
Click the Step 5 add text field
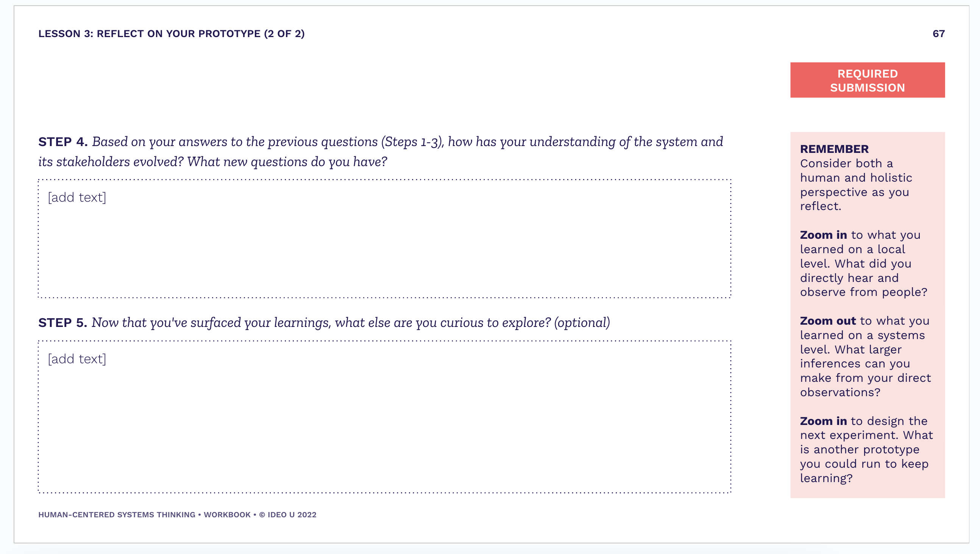(384, 417)
